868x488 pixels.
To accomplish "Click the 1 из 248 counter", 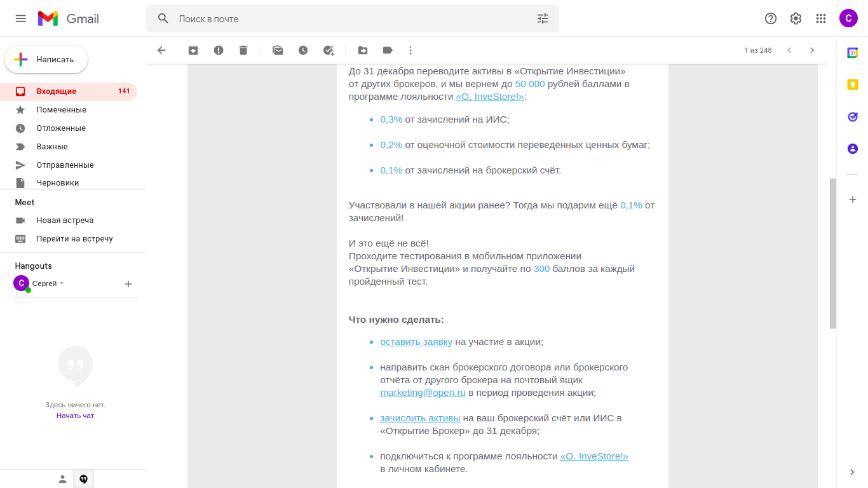I will pyautogui.click(x=758, y=50).
